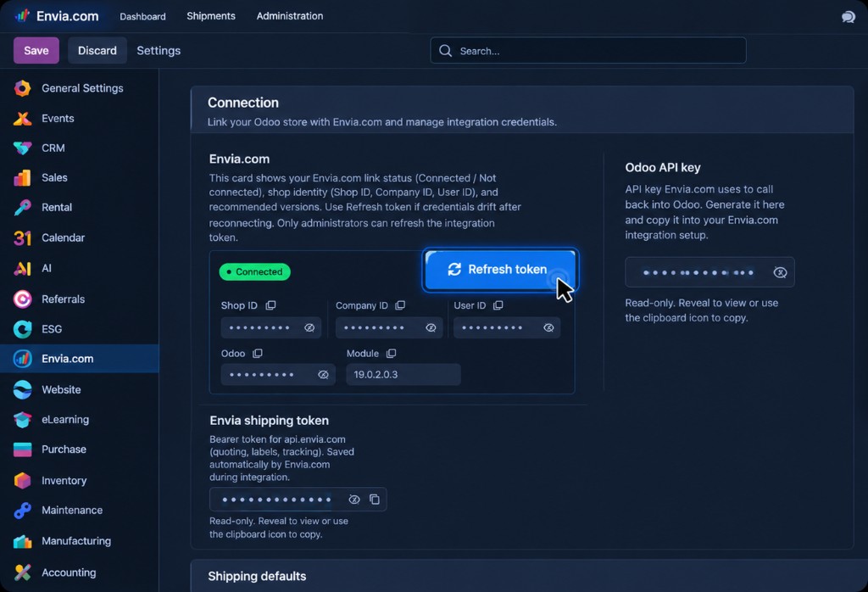
Task: Select Envia.com sidebar entry
Action: tap(79, 358)
